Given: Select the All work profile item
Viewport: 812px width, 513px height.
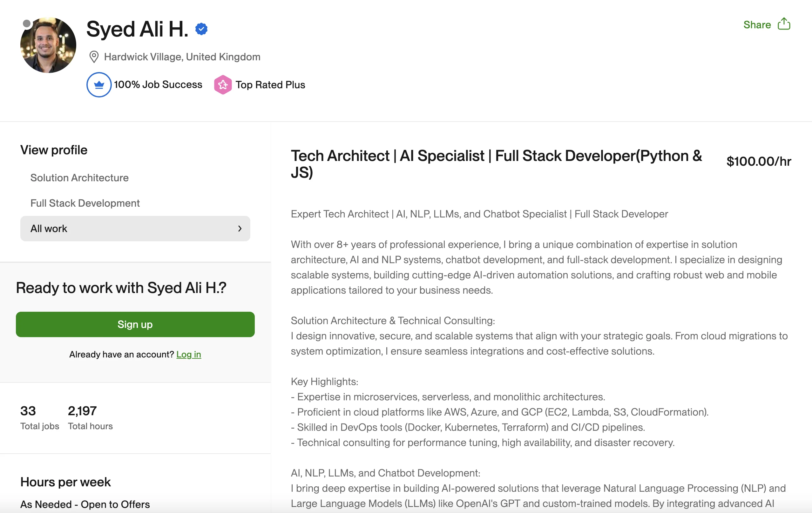Looking at the screenshot, I should coord(135,229).
